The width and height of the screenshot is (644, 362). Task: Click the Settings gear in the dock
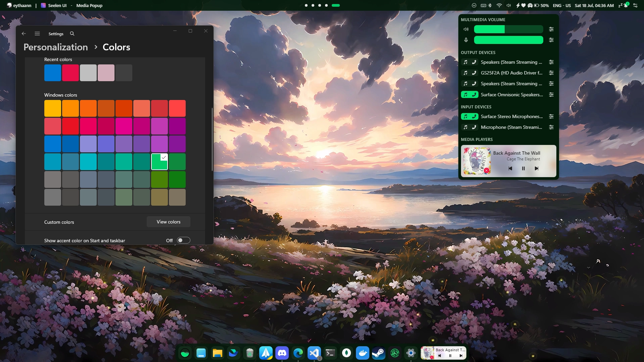click(x=411, y=353)
